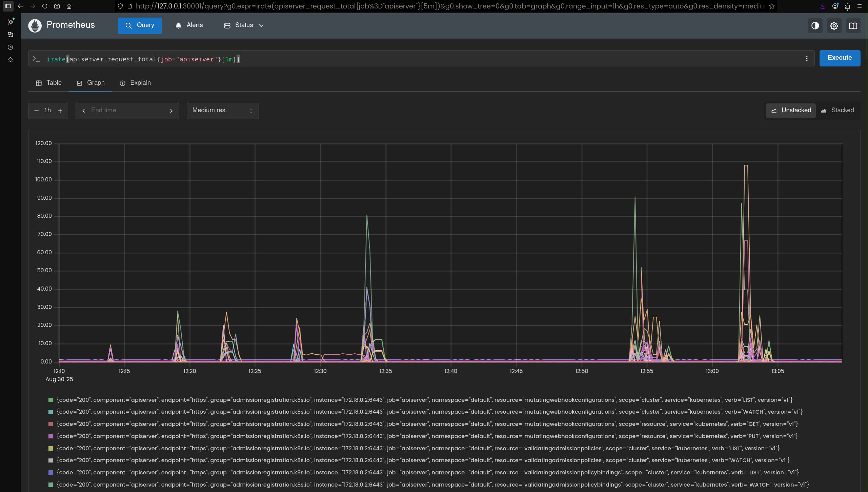Toggle the browser sidebar panel icon
868x492 pixels.
[x=8, y=6]
